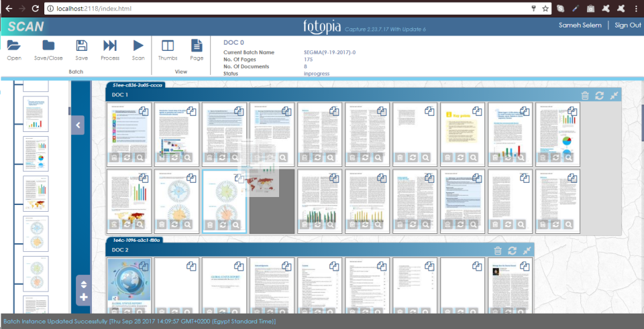
Task: Copy the globe cover page in DOC 2
Action: [144, 266]
